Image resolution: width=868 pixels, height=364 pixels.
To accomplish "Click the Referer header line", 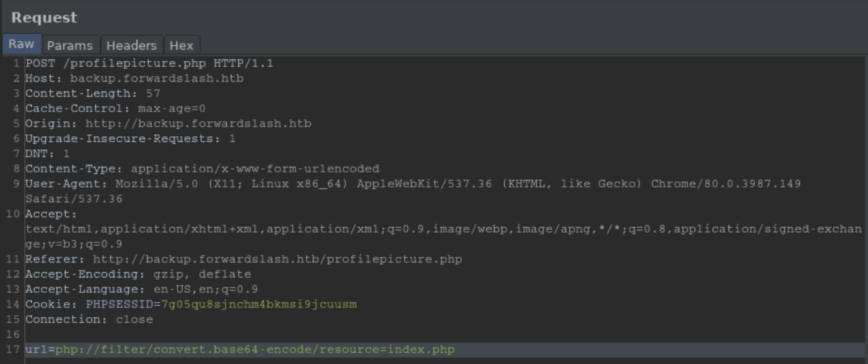I will click(243, 259).
